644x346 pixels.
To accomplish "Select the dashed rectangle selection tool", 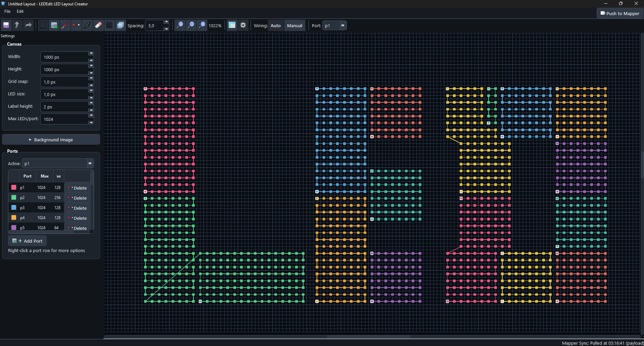I will click(x=43, y=26).
